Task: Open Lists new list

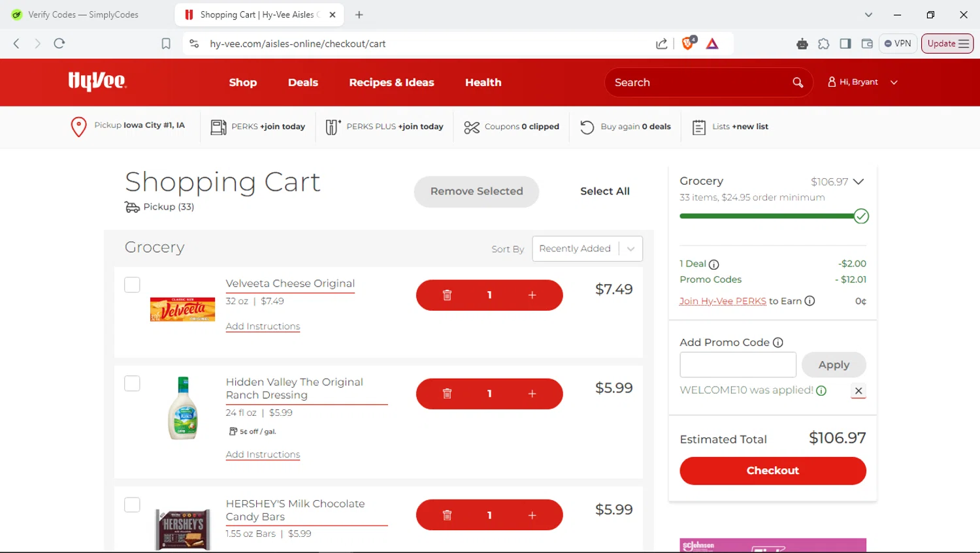Action: (x=730, y=127)
